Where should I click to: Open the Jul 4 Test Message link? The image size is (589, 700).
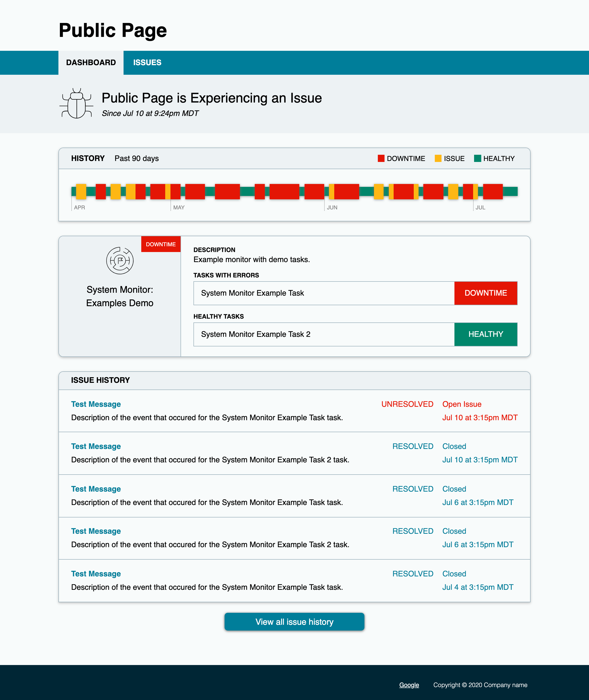(x=96, y=573)
